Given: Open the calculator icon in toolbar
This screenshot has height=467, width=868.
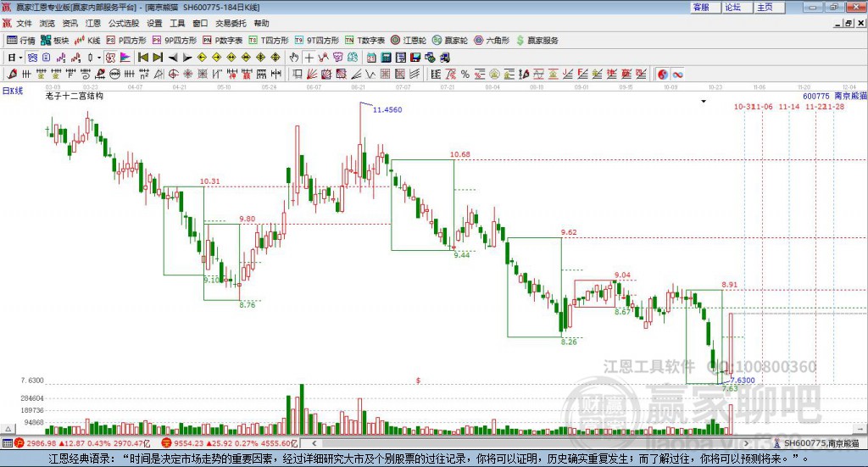Looking at the screenshot, I should [386, 58].
